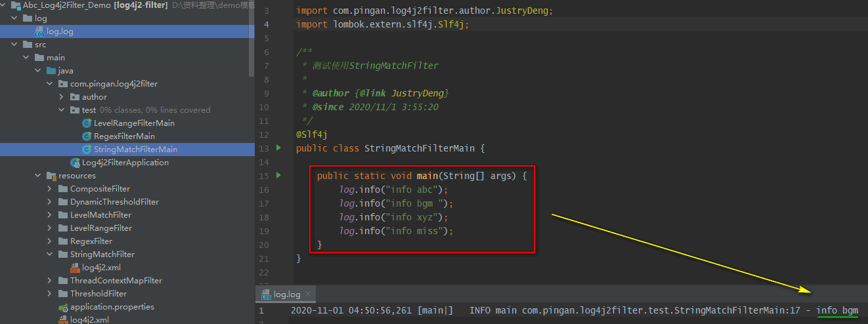Viewport: 868px width, 324px height.
Task: Collapse the test package chevron
Action: point(62,110)
